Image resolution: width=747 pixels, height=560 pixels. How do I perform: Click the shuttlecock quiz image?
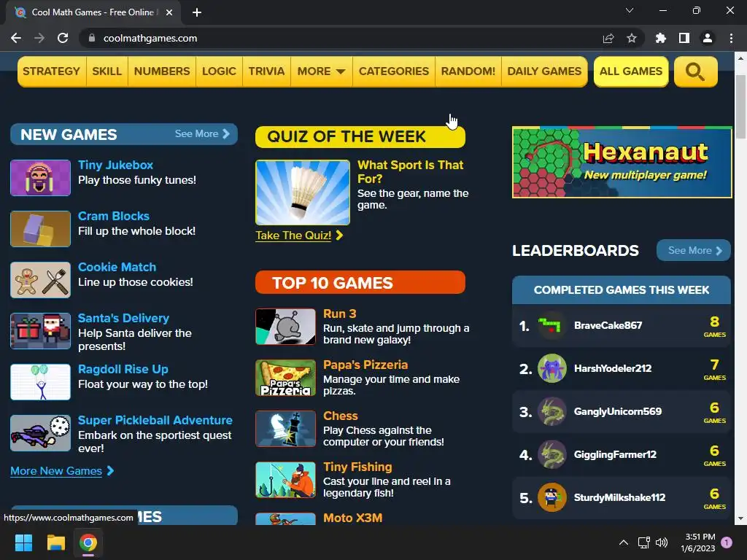(303, 192)
